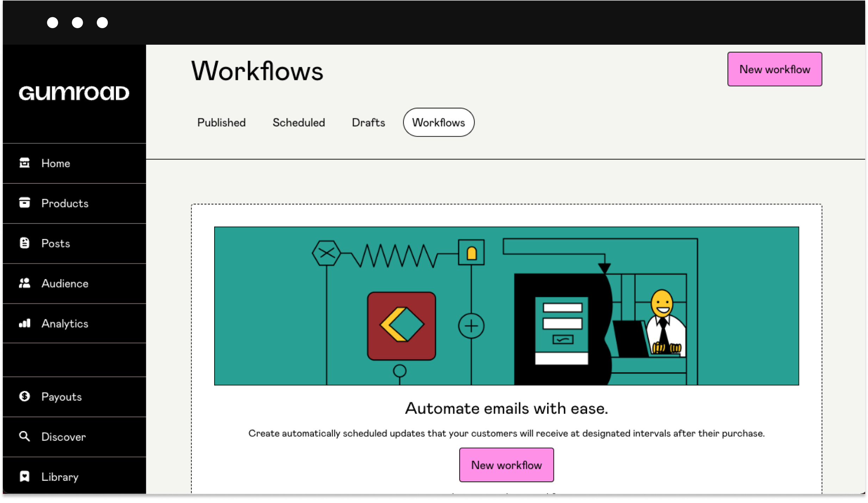Click the Home sidebar icon
868x503 pixels.
point(25,163)
